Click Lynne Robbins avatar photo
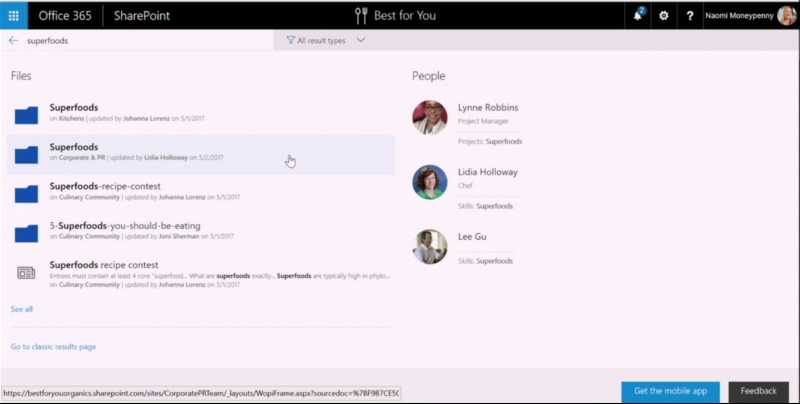 [x=430, y=117]
